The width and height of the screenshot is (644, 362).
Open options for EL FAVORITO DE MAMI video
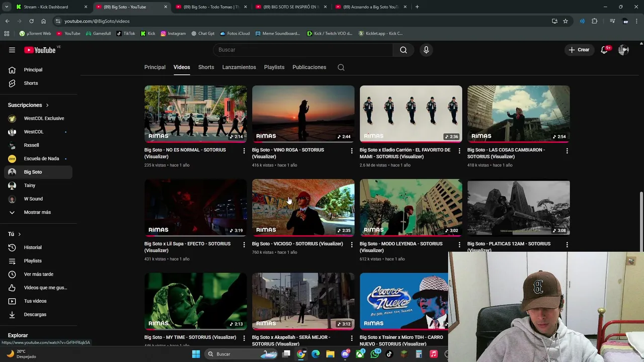tap(459, 151)
